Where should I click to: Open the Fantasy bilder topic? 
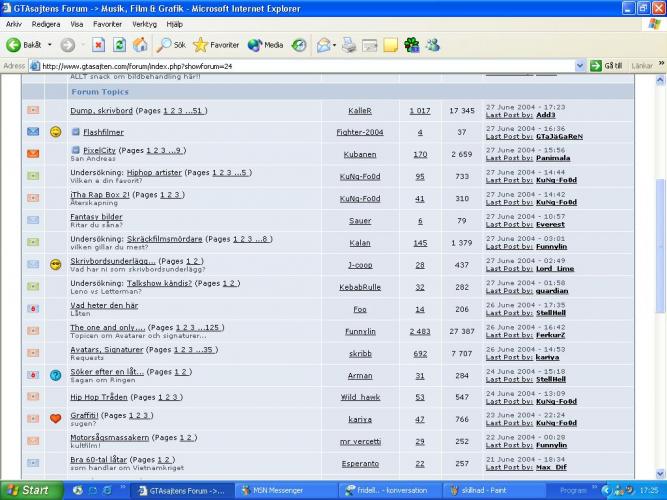97,216
